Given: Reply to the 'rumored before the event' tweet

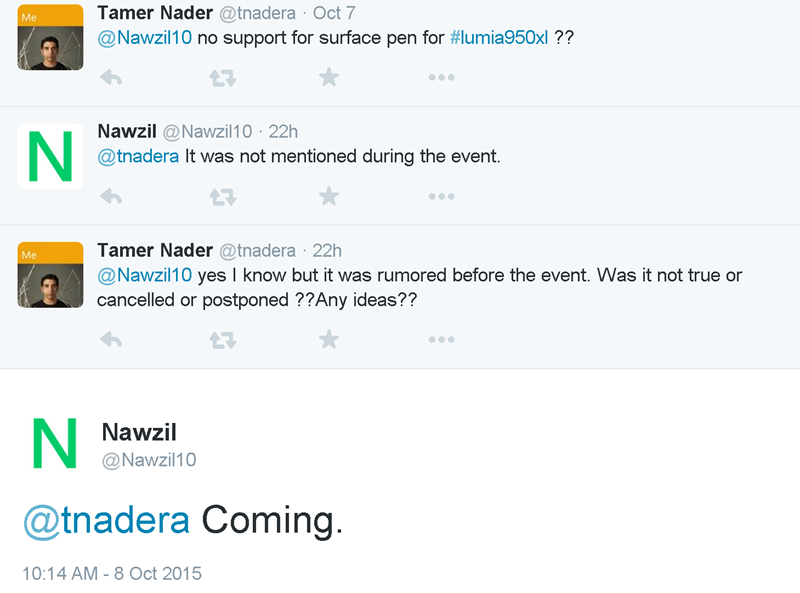Looking at the screenshot, I should click(x=111, y=340).
